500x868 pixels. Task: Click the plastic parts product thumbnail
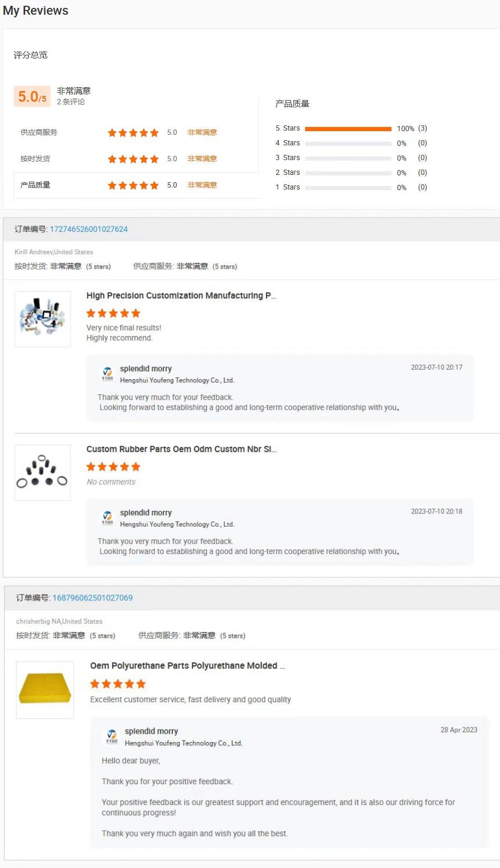coord(43,319)
